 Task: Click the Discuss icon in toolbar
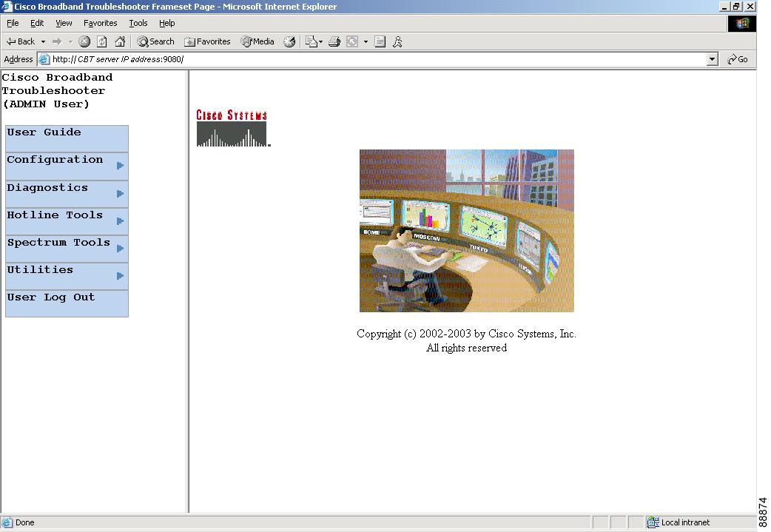(x=380, y=41)
